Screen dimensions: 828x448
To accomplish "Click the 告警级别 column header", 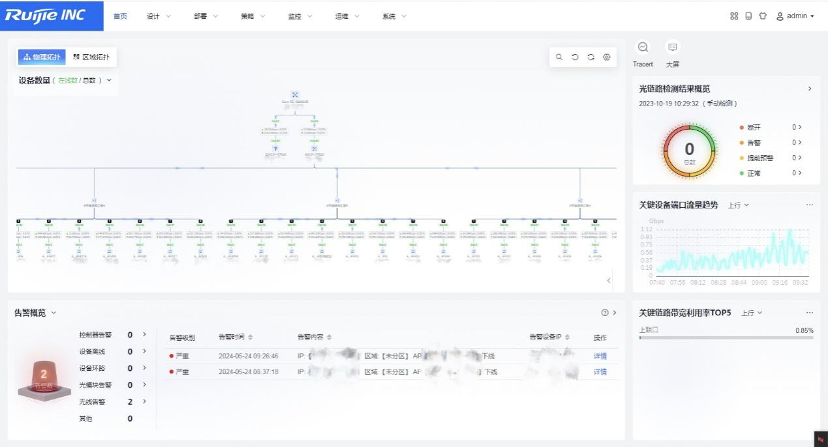I will [x=182, y=338].
